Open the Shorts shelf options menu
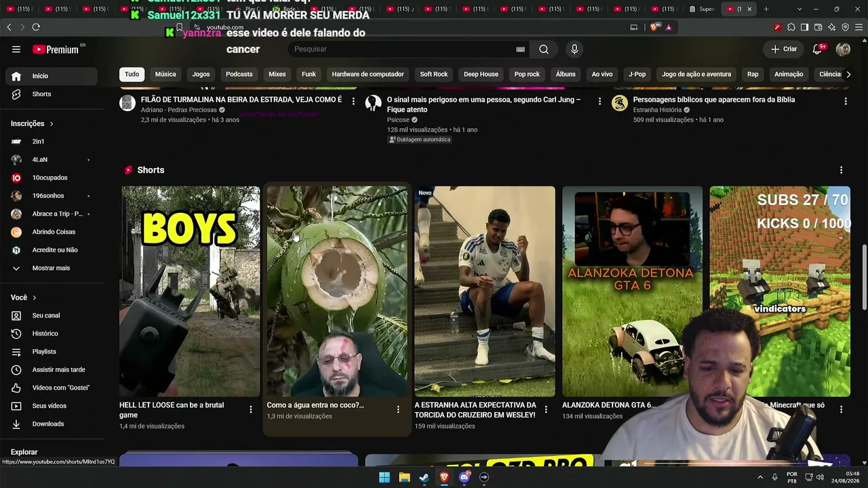The width and height of the screenshot is (868, 488). (x=841, y=170)
